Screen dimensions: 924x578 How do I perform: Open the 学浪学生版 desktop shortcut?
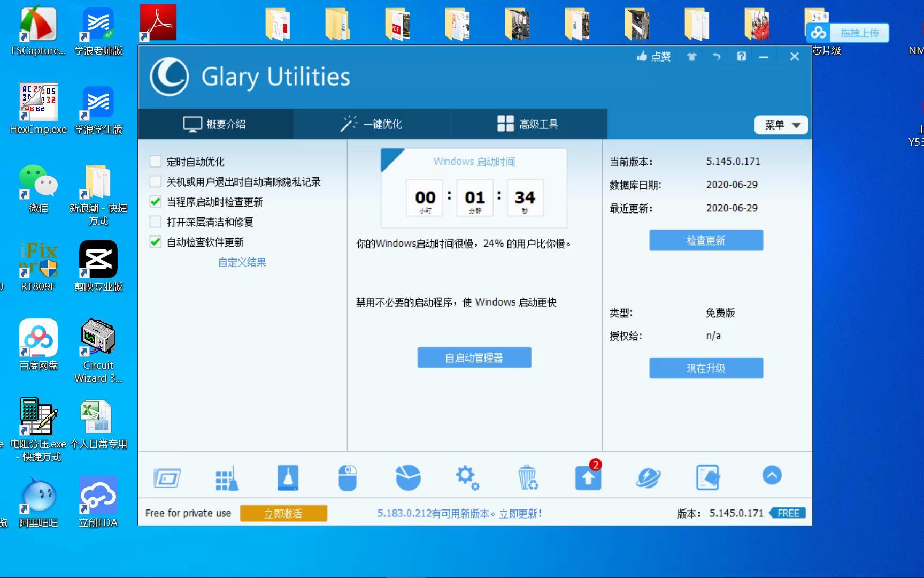(x=98, y=109)
